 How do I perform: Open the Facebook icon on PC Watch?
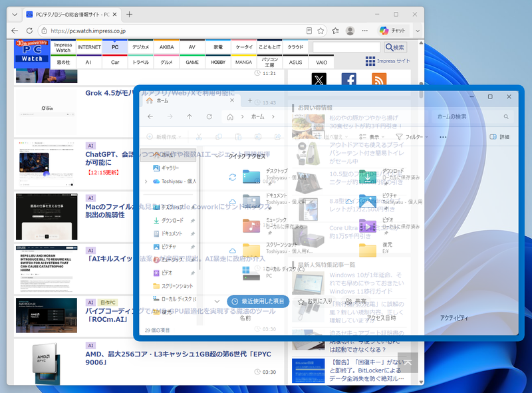pos(348,79)
